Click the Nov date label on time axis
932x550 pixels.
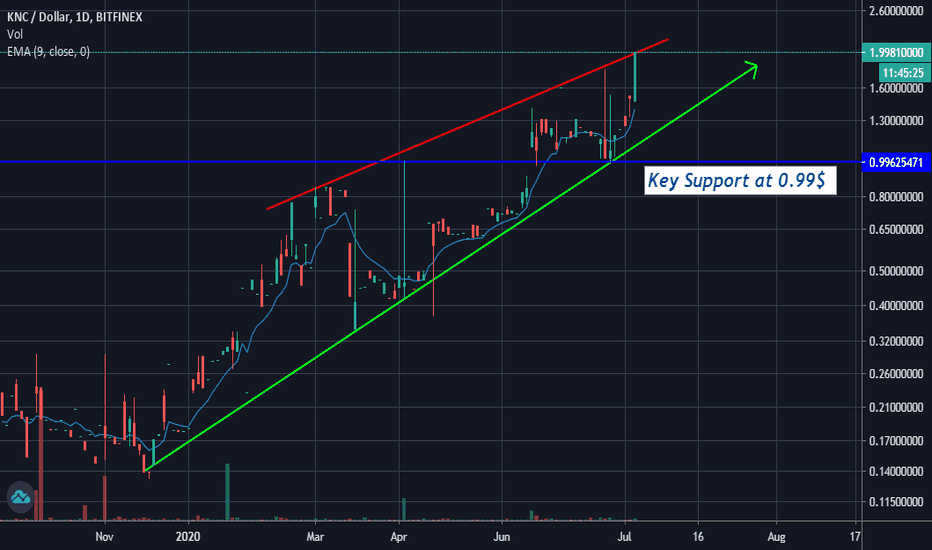point(104,536)
